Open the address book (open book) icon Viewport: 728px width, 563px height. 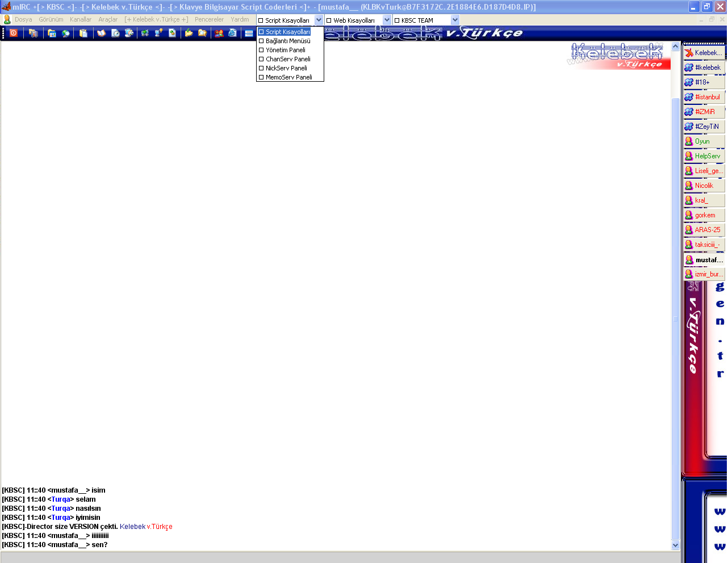click(x=101, y=33)
